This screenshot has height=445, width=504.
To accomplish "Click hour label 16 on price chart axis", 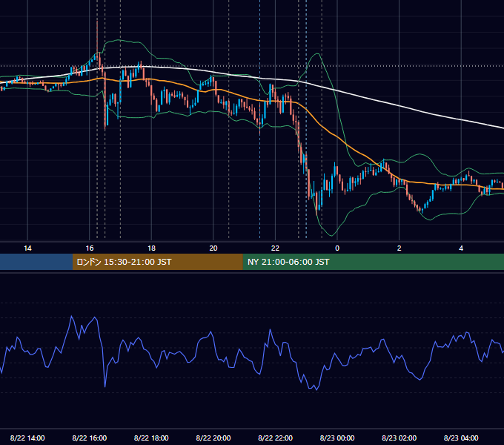I will point(90,248).
